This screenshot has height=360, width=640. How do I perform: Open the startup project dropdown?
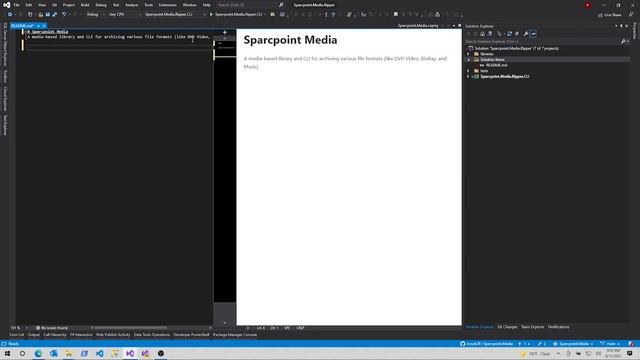(x=175, y=14)
